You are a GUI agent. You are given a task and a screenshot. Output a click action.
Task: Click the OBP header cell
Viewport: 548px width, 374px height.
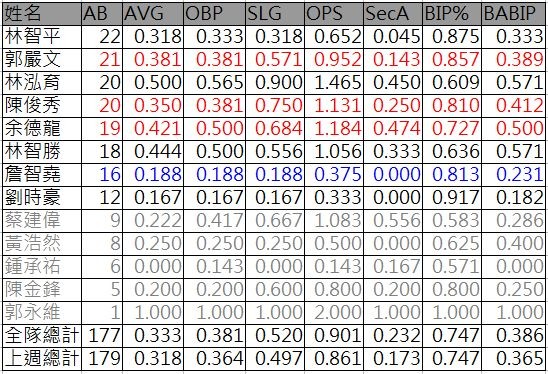215,14
